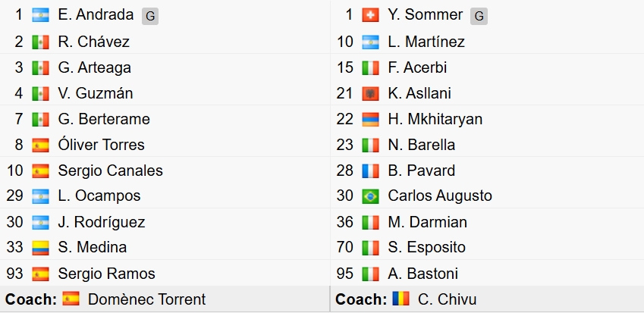Screen dimensions: 644x313
Task: Click the Mexico flag beside G. Berterame
Action: tap(40, 119)
